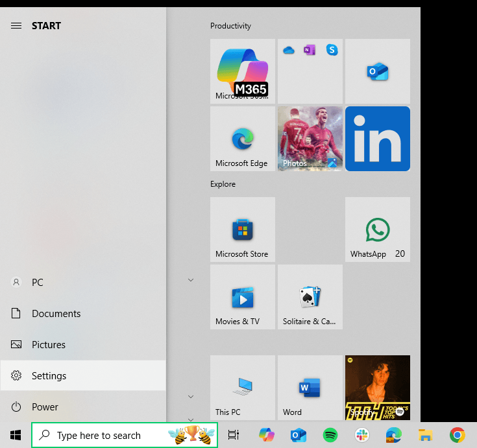
Task: Open the WhatsApp tile
Action: 378,230
